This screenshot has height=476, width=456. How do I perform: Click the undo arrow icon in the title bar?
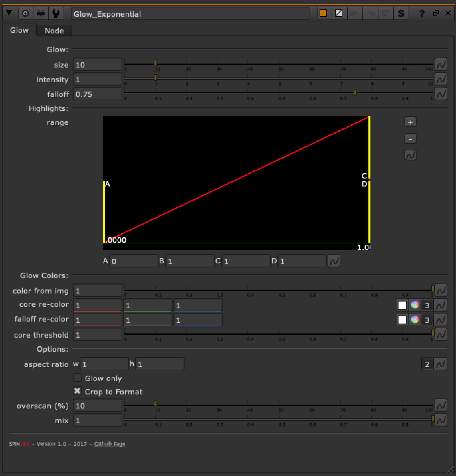[x=355, y=13]
